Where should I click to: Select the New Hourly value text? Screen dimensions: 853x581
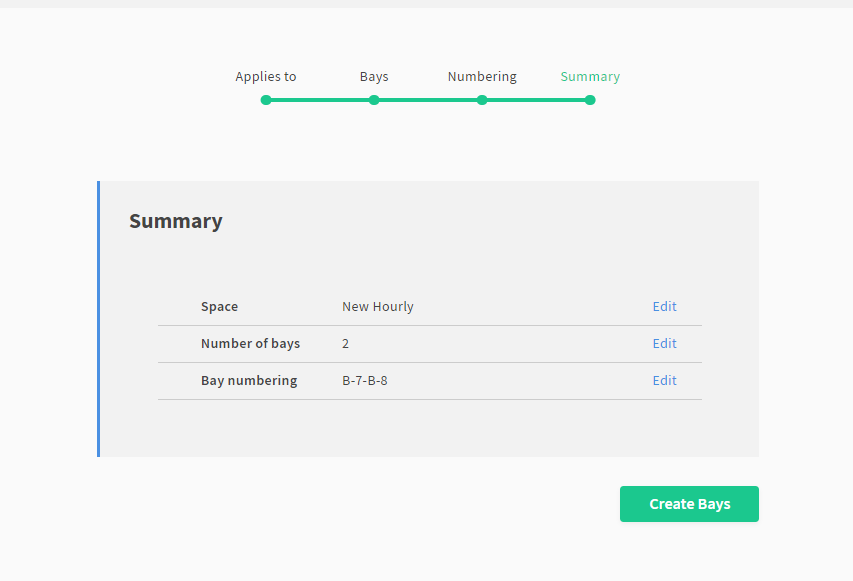pyautogui.click(x=377, y=307)
